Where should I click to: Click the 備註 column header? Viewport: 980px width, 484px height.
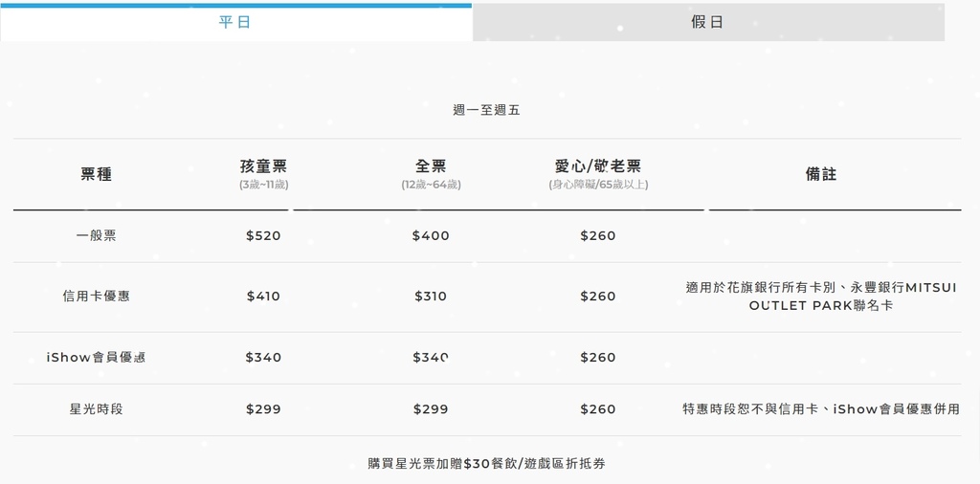coord(821,174)
